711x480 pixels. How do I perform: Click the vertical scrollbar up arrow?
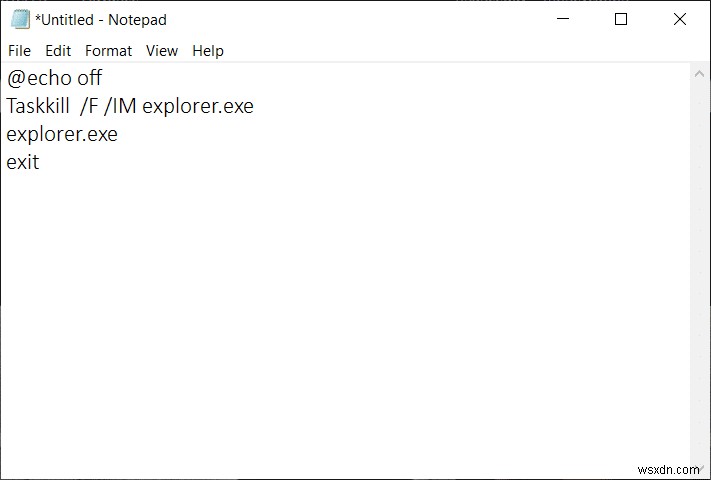tap(699, 73)
